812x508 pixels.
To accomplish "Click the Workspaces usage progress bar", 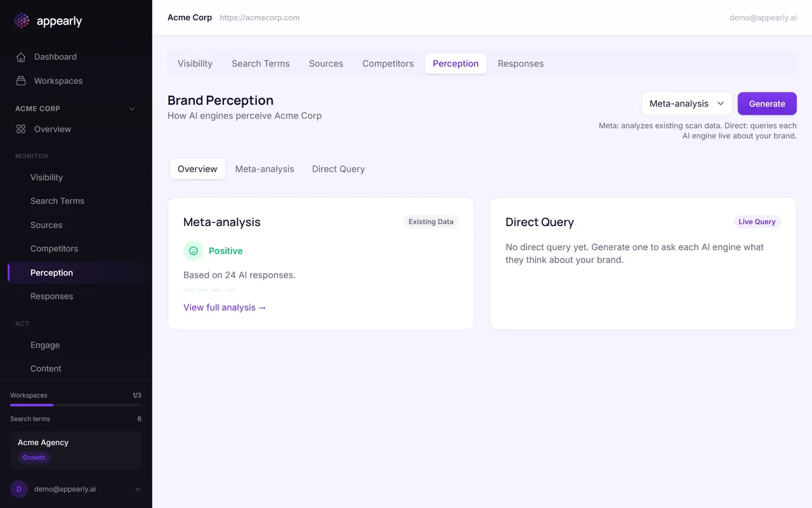I will 75,404.
